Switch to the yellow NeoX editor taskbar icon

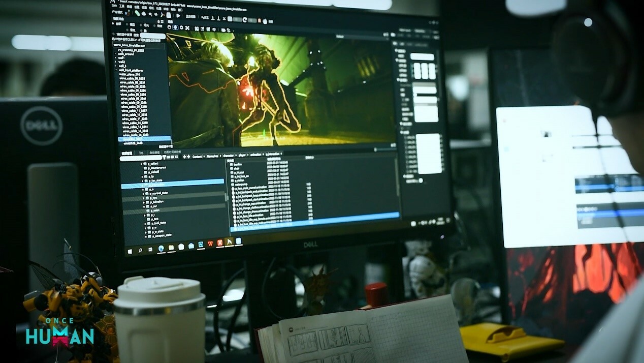pyautogui.click(x=229, y=241)
